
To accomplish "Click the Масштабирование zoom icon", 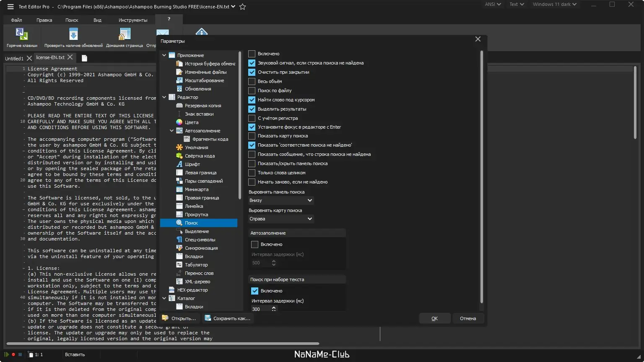I will pos(179,80).
